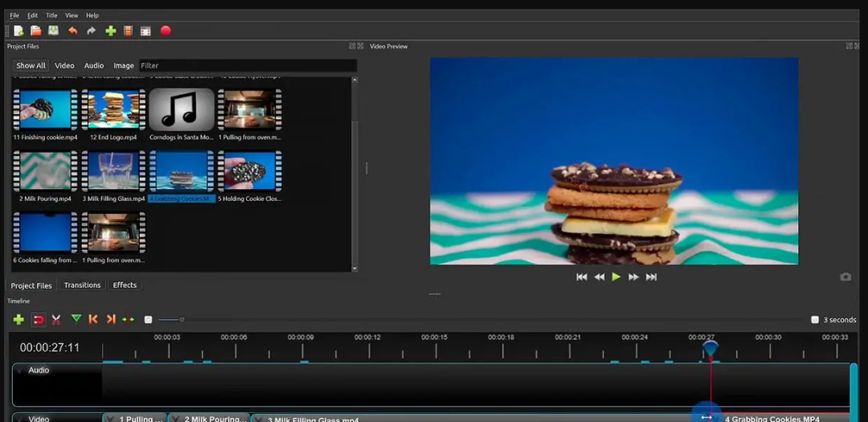Click the zoom in icon beside 3 seconds
The height and width of the screenshot is (422, 868).
click(x=815, y=320)
